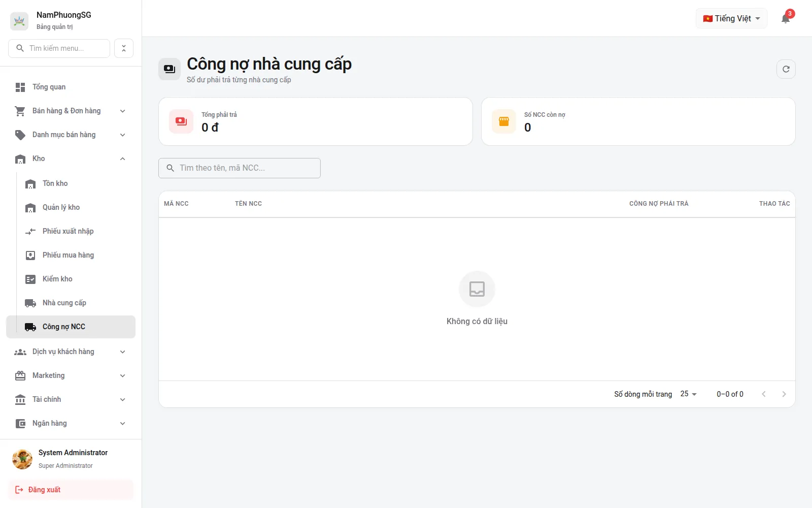812x508 pixels.
Task: Click the 0–0 of 0 pagination text
Action: coord(730,394)
